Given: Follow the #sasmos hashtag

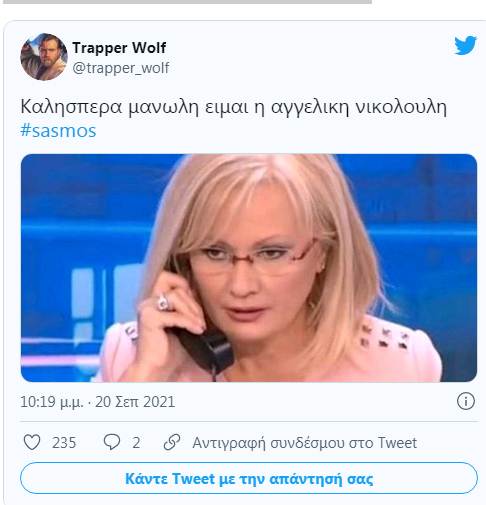Looking at the screenshot, I should tap(58, 130).
